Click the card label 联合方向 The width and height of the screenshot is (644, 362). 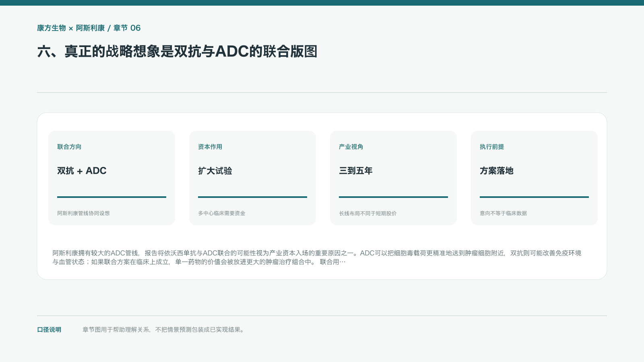[x=69, y=147]
